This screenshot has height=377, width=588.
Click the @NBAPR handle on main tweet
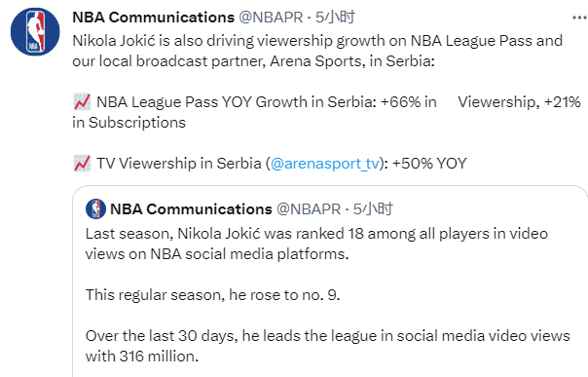click(271, 18)
